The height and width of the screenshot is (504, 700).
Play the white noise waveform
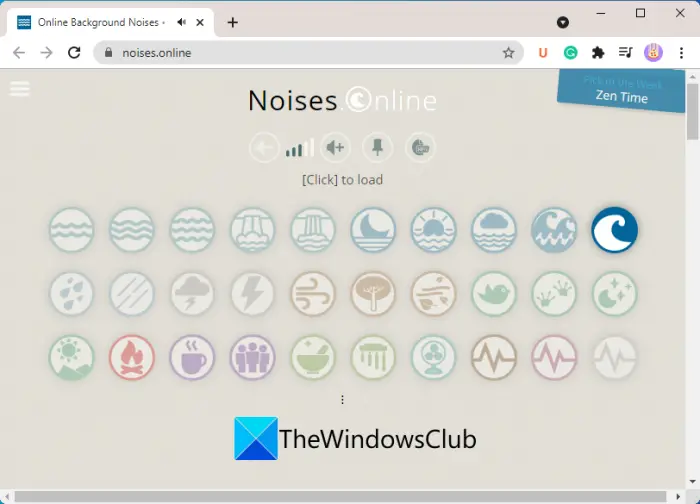[x=615, y=357]
